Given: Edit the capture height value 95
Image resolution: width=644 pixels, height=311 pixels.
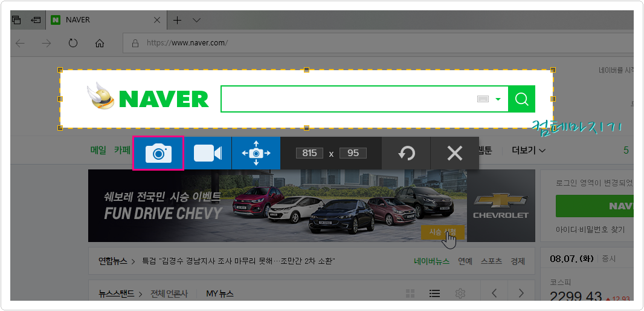Looking at the screenshot, I should 353,153.
